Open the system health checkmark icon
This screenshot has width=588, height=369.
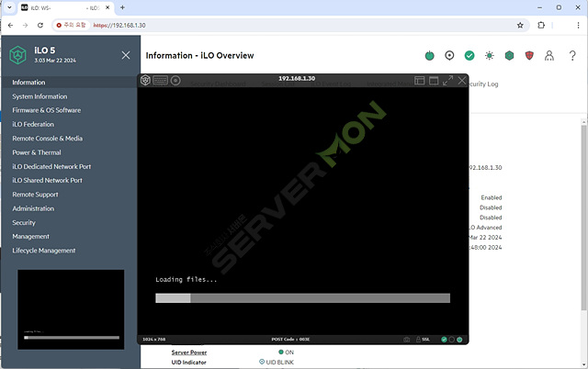pos(469,55)
